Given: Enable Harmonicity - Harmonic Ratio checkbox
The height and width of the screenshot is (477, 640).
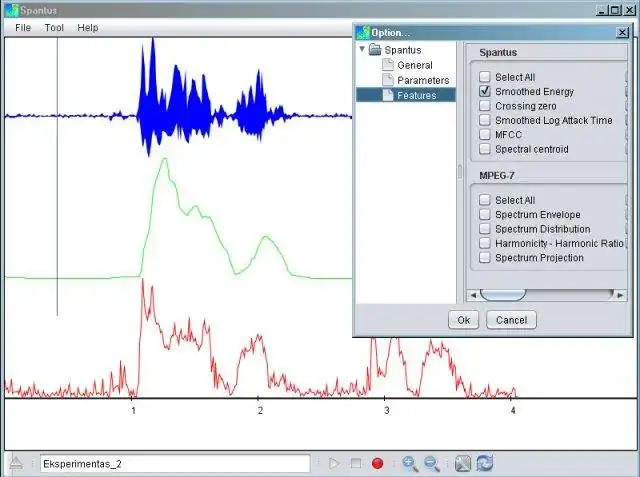Looking at the screenshot, I should click(x=484, y=243).
